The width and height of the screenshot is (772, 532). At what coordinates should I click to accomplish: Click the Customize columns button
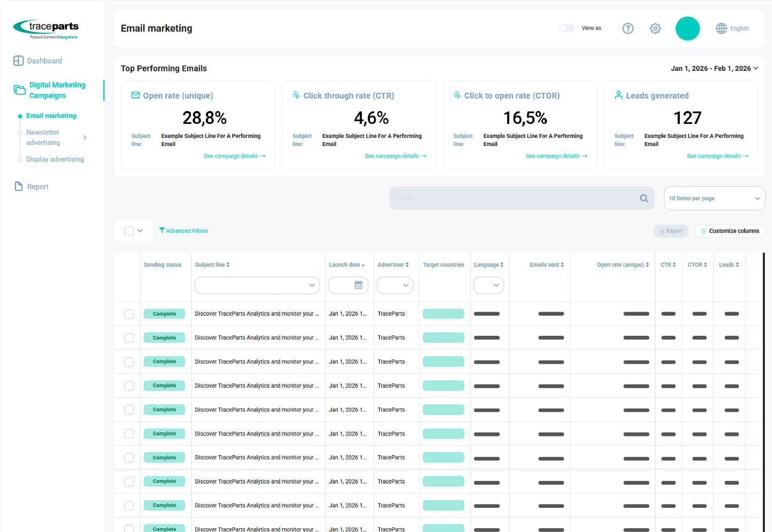click(730, 231)
